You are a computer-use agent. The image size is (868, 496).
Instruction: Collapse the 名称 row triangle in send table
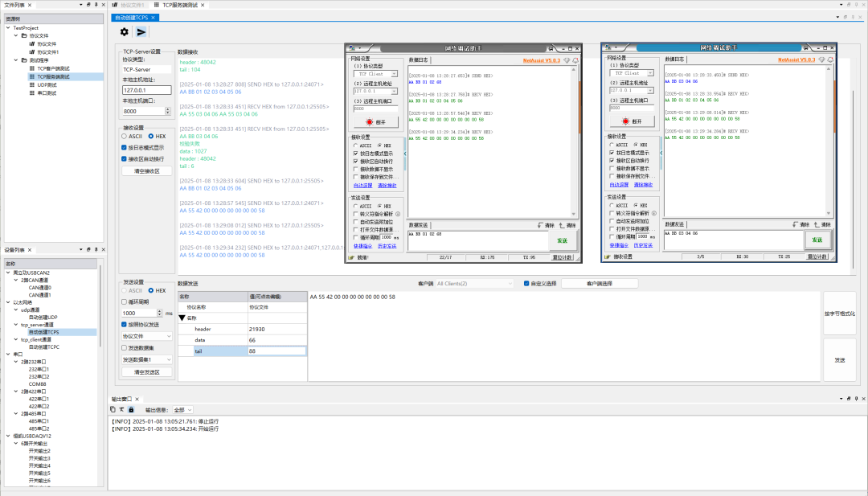(182, 318)
